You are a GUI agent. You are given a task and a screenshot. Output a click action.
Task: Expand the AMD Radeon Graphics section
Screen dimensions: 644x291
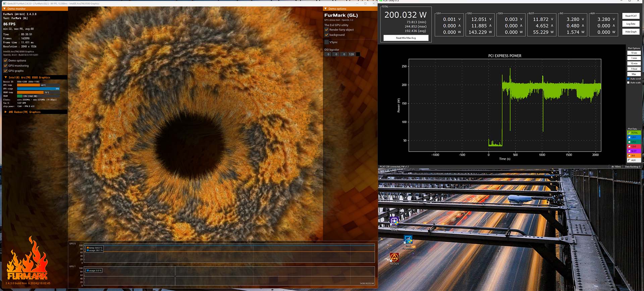click(5, 112)
